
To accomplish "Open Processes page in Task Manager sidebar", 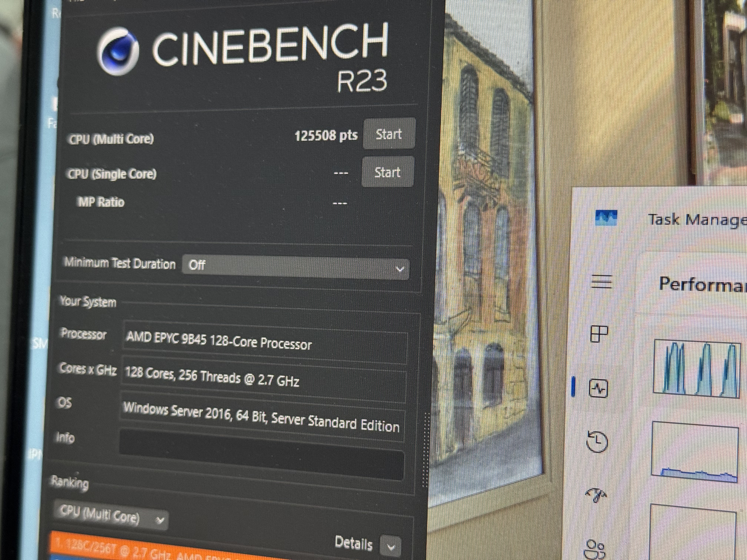I will pyautogui.click(x=599, y=334).
